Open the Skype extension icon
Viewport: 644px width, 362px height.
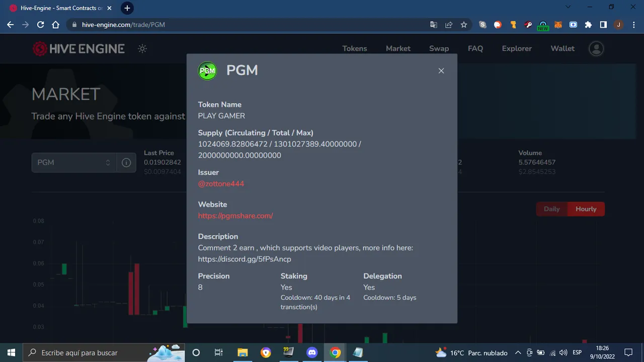483,25
